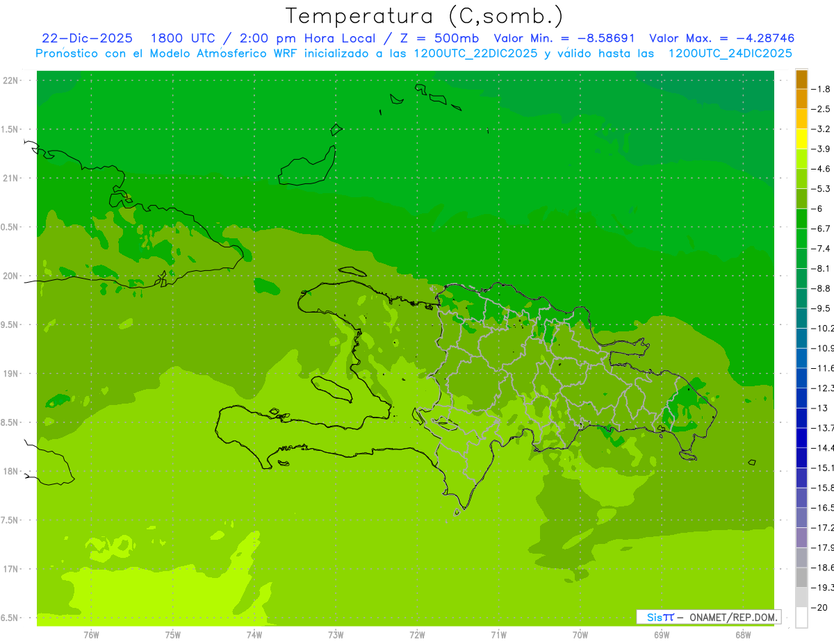Click the "-20" color scale label

(819, 607)
